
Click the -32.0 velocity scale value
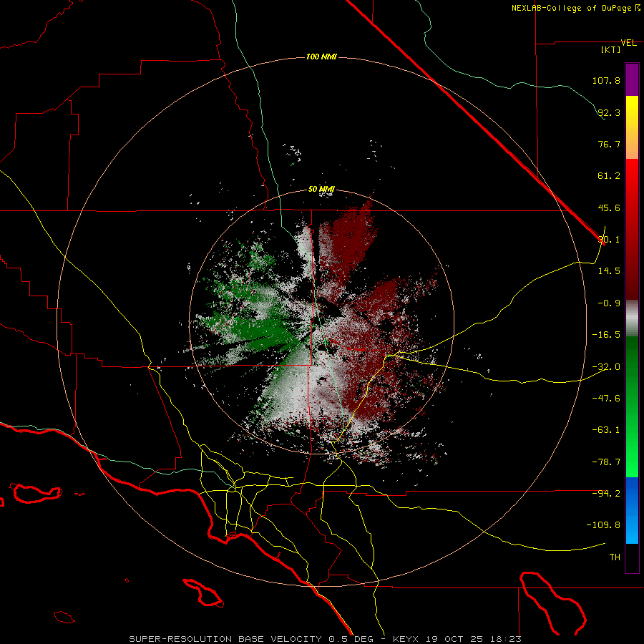606,367
